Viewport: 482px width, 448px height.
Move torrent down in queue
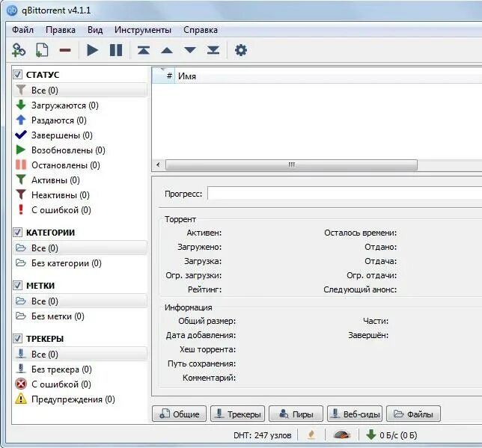point(190,50)
